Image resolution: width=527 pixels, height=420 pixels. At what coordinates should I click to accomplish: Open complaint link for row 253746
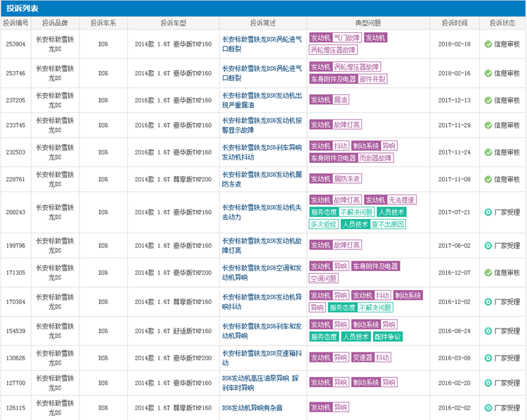pos(262,73)
